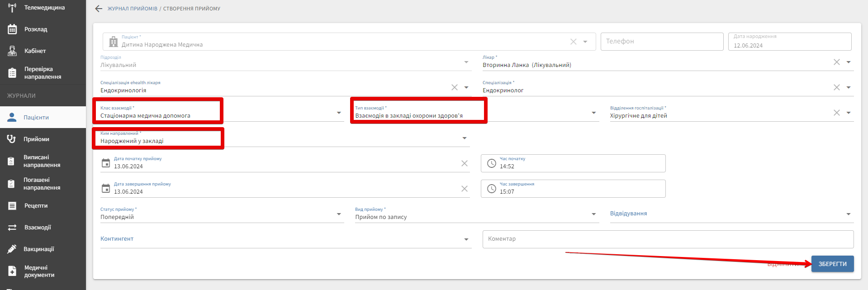Open Розклад in the sidebar

point(43,29)
